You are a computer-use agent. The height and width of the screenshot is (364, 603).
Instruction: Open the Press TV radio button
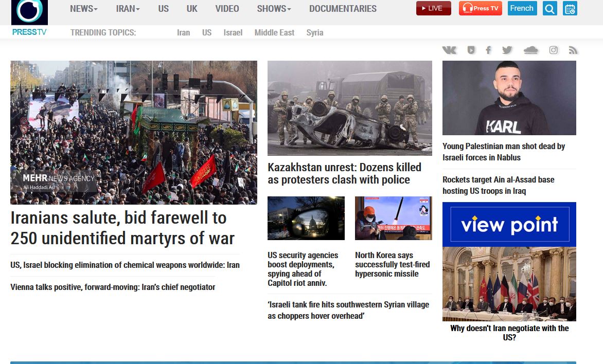pos(481,8)
